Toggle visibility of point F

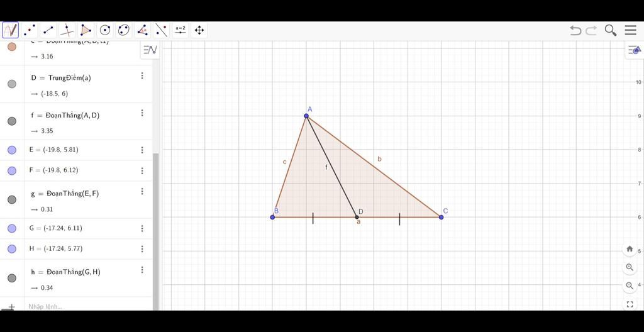[12, 170]
